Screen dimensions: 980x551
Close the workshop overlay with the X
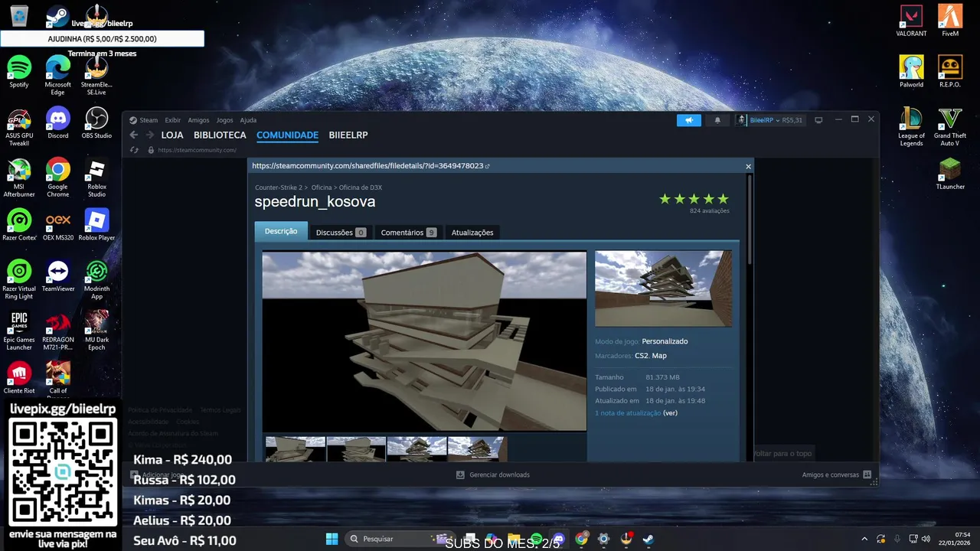(748, 166)
